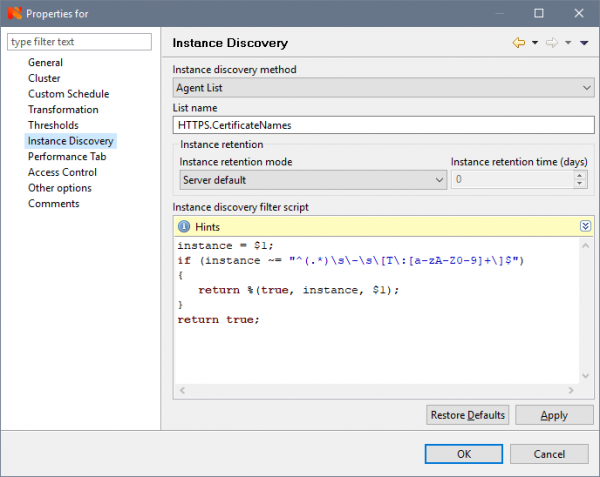Decrease instance retention time with down arrow
This screenshot has height=477, width=600.
tap(579, 184)
